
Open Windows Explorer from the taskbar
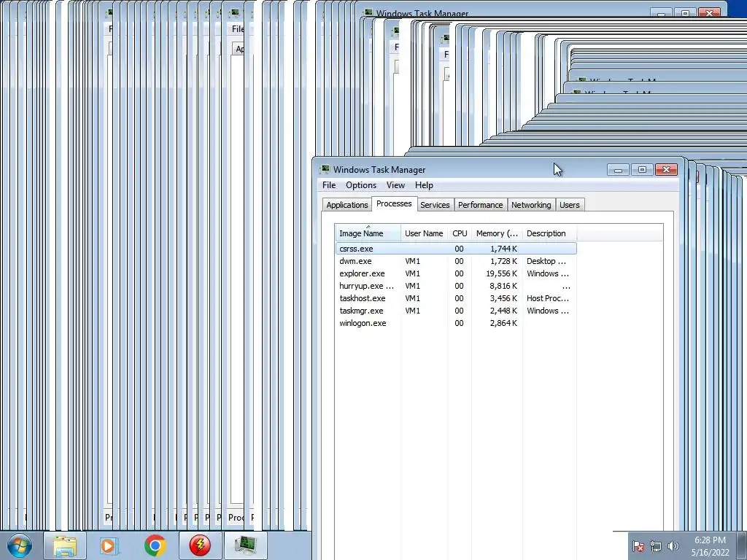click(x=65, y=545)
